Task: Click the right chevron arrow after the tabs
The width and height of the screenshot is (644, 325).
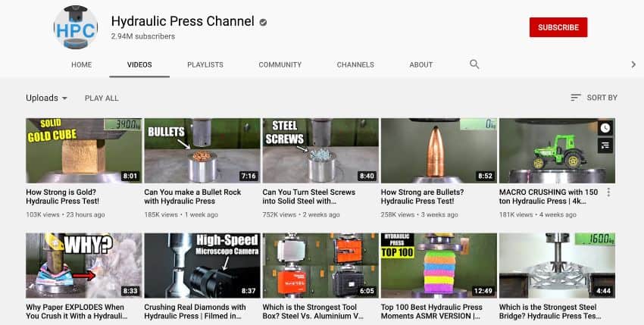Action: (x=633, y=64)
